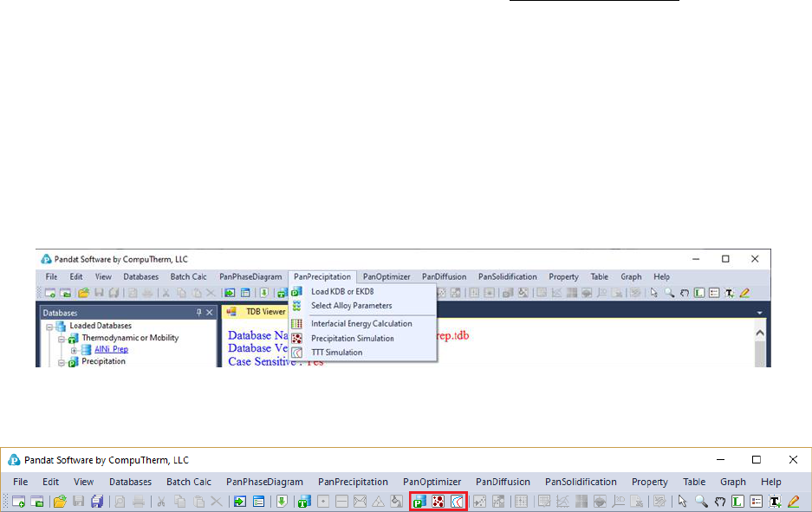The width and height of the screenshot is (812, 512).
Task: Click the triangle diagram icon in lower window toolbar
Action: (x=379, y=501)
